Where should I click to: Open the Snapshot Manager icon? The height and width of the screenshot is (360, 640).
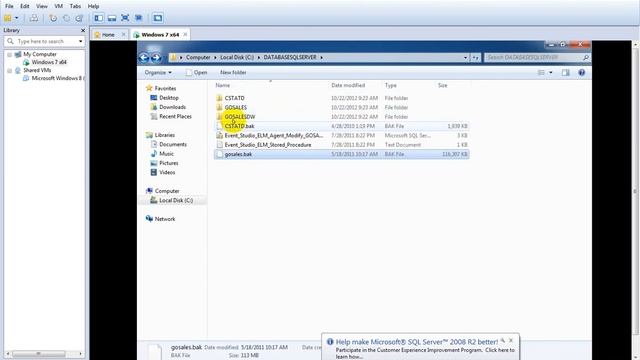(79, 18)
